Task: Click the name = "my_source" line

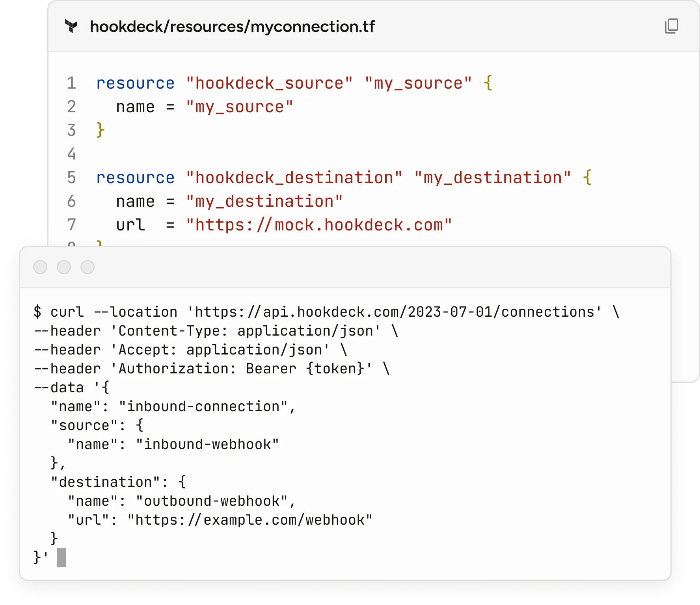Action: click(205, 107)
